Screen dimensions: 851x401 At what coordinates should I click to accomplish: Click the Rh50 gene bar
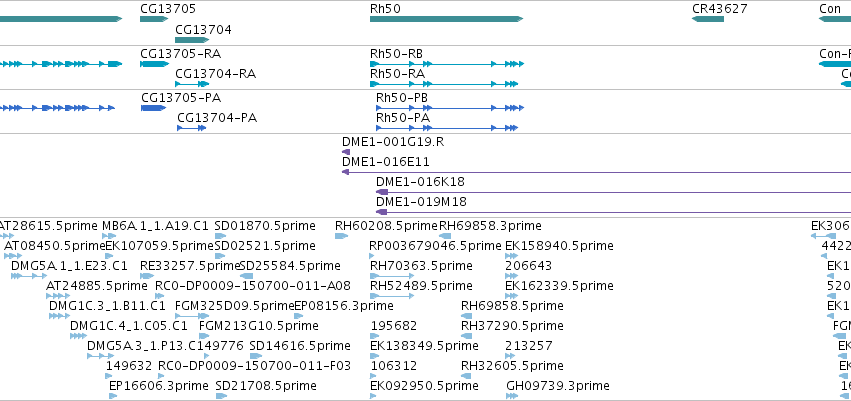(x=446, y=19)
